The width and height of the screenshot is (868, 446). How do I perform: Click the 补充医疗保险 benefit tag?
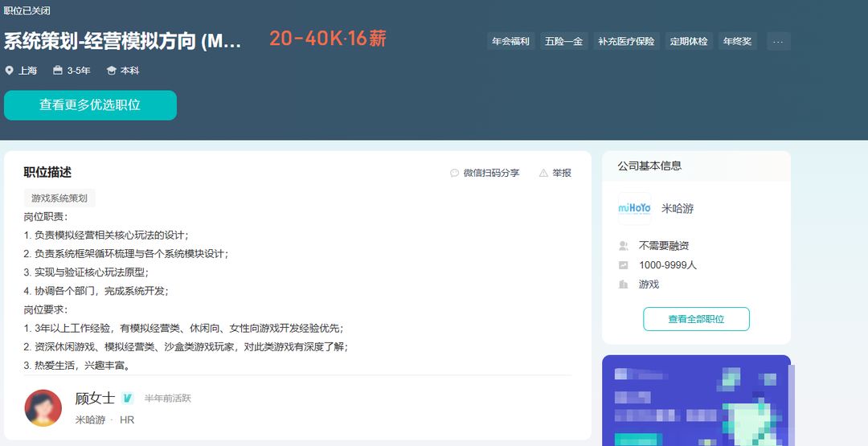click(x=626, y=42)
